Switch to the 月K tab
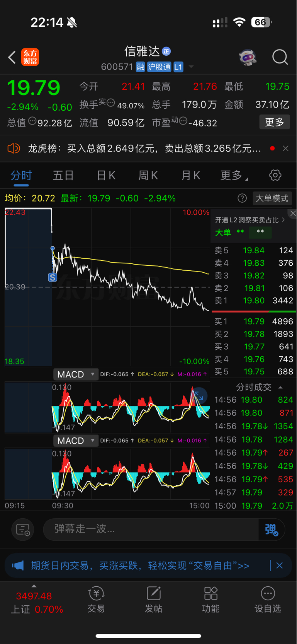Screen dimensions: 297x644 click(190, 176)
